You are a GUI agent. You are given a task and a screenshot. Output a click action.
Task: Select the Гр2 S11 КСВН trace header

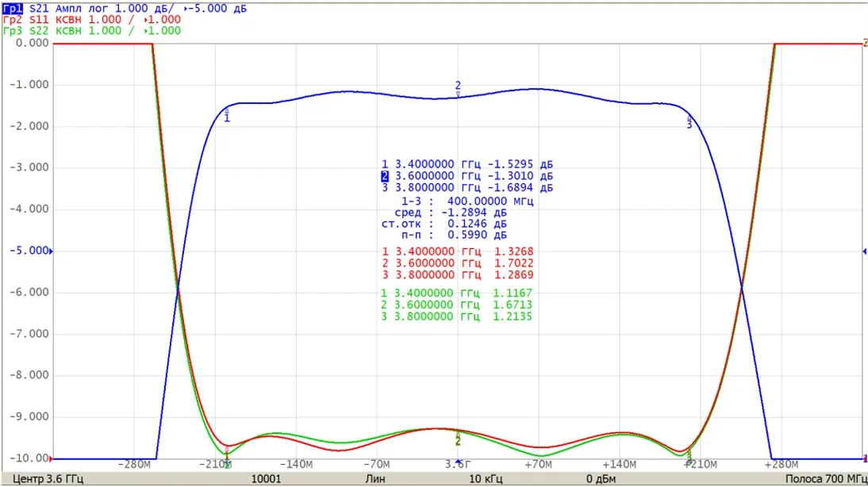point(92,19)
